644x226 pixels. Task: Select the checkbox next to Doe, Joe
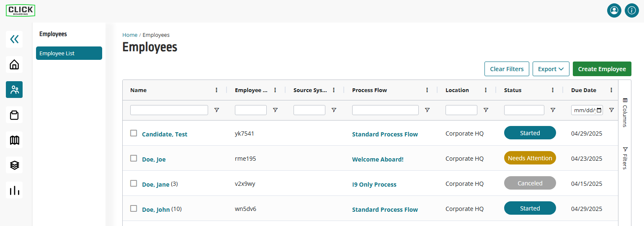coord(134,158)
